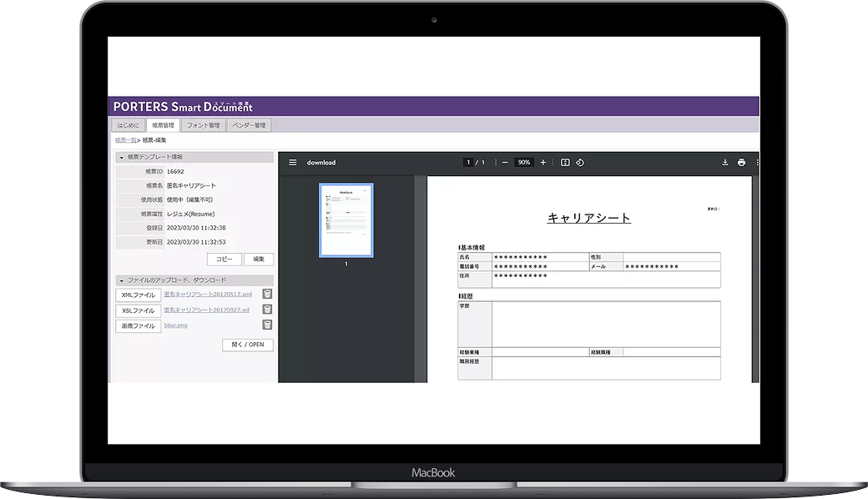
Task: Toggle the PDF viewer sidebar menu icon
Action: pyautogui.click(x=293, y=163)
